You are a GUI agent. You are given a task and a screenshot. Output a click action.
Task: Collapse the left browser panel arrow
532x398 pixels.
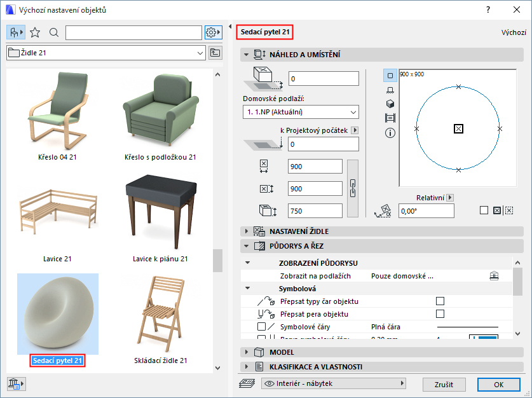(x=230, y=27)
